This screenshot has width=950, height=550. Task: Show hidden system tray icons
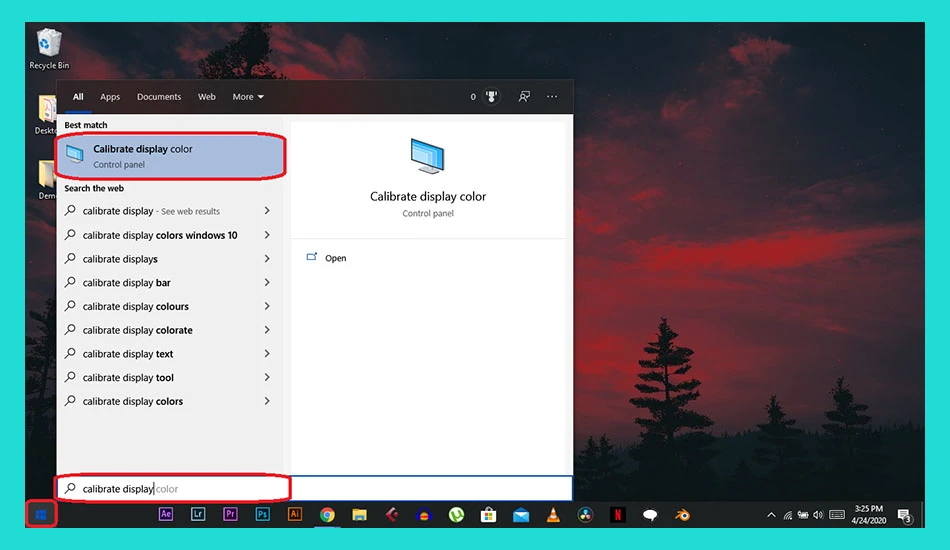pos(771,515)
